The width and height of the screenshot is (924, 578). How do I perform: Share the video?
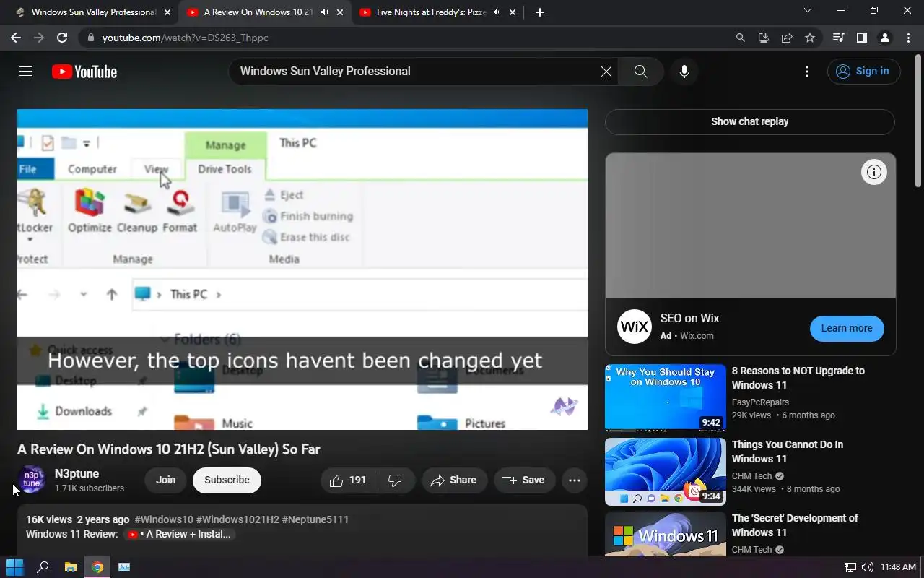(454, 480)
